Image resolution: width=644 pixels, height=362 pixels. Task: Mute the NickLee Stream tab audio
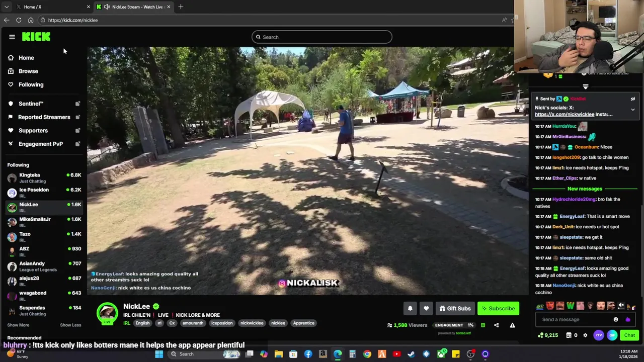107,7
